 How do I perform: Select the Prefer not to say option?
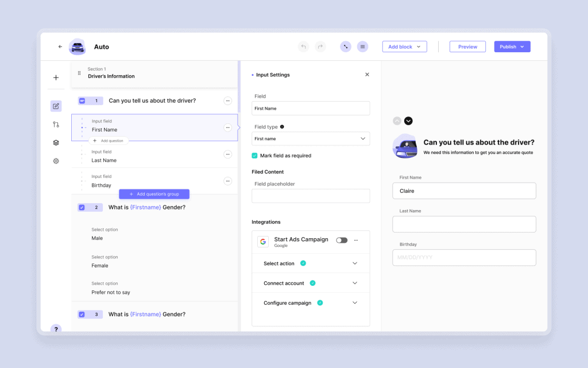(x=154, y=288)
